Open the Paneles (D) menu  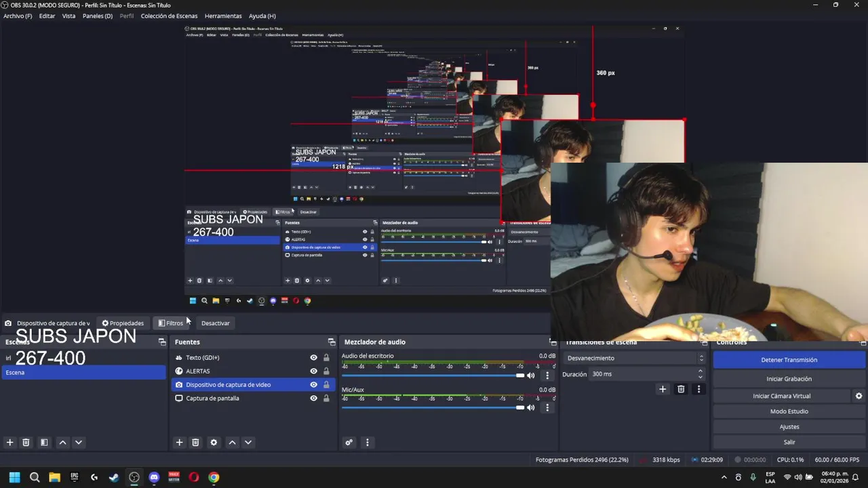[98, 16]
